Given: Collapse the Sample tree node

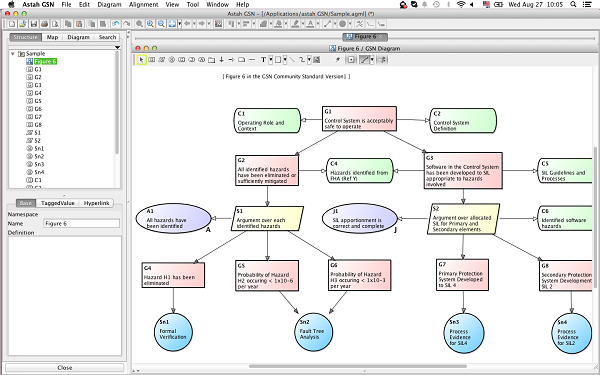Looking at the screenshot, I should click(13, 54).
